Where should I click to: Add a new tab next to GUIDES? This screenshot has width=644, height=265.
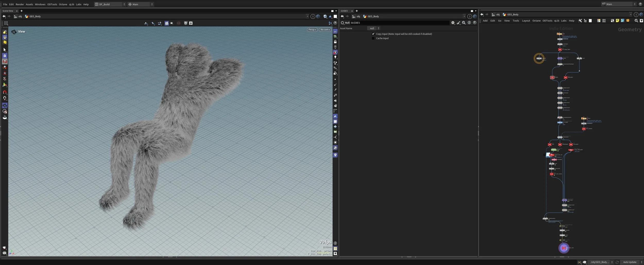[357, 11]
